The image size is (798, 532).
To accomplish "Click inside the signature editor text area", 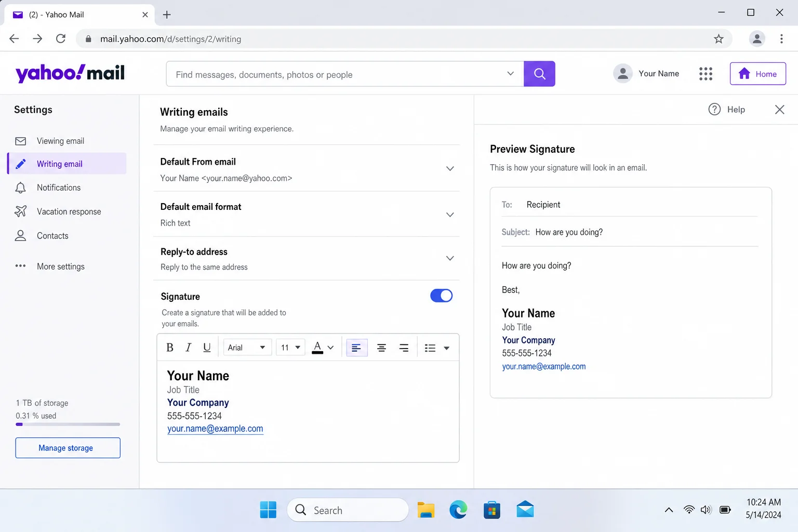I will point(308,411).
